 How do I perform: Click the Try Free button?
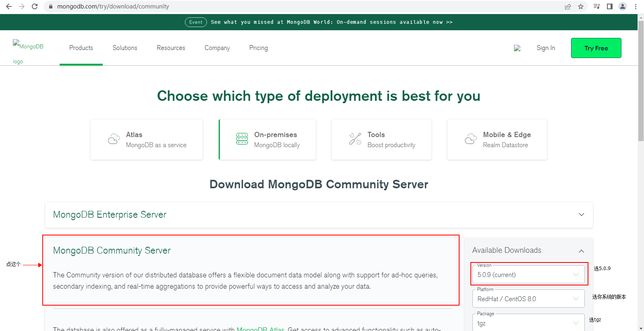(596, 48)
